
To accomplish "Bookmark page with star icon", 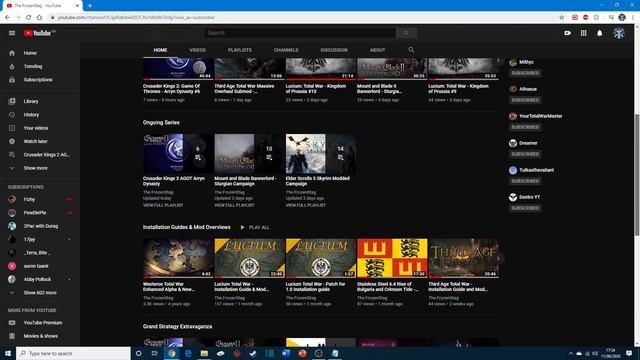I will click(x=562, y=18).
